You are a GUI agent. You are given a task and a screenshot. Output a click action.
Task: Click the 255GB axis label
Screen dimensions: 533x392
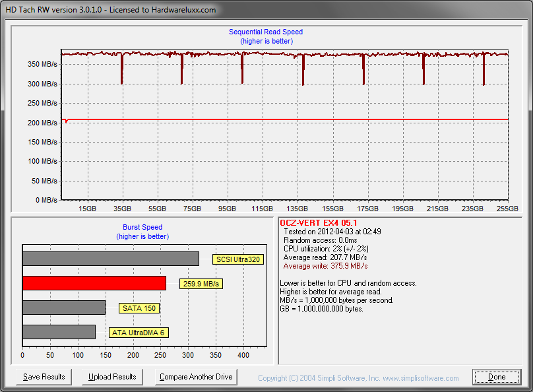[507, 209]
